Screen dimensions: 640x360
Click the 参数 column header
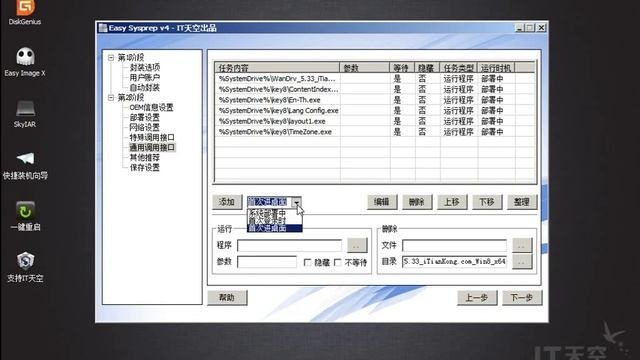[x=364, y=68]
